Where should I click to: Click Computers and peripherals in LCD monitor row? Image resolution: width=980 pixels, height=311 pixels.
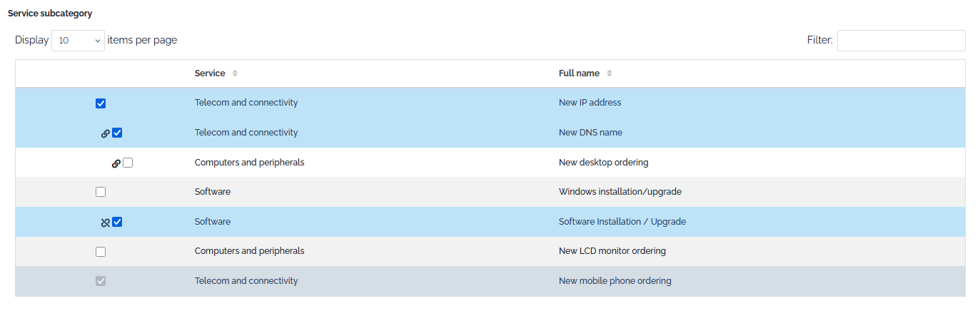tap(249, 251)
